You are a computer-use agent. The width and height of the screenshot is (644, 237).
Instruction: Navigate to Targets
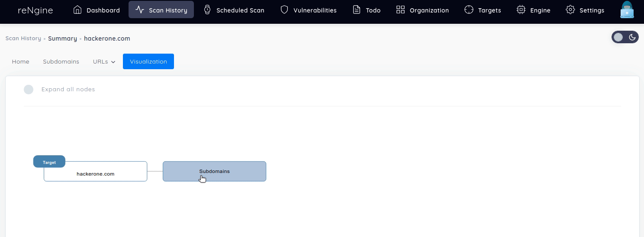click(483, 10)
